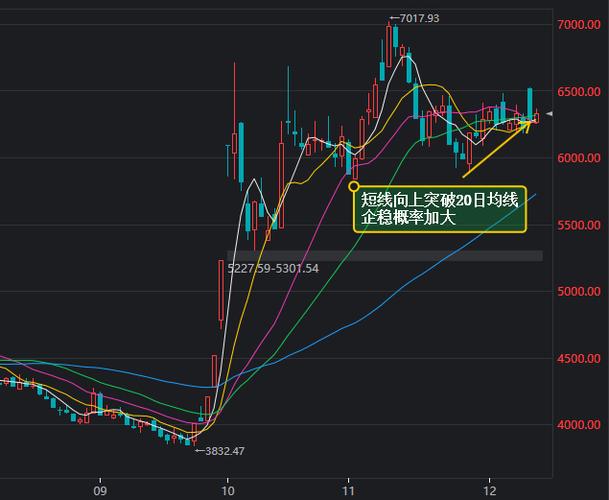Click the 7000.00 price axis label
The width and height of the screenshot is (609, 500).
[579, 24]
